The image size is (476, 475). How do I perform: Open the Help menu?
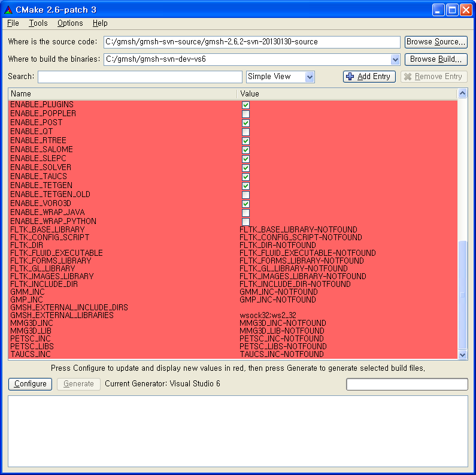(100, 23)
